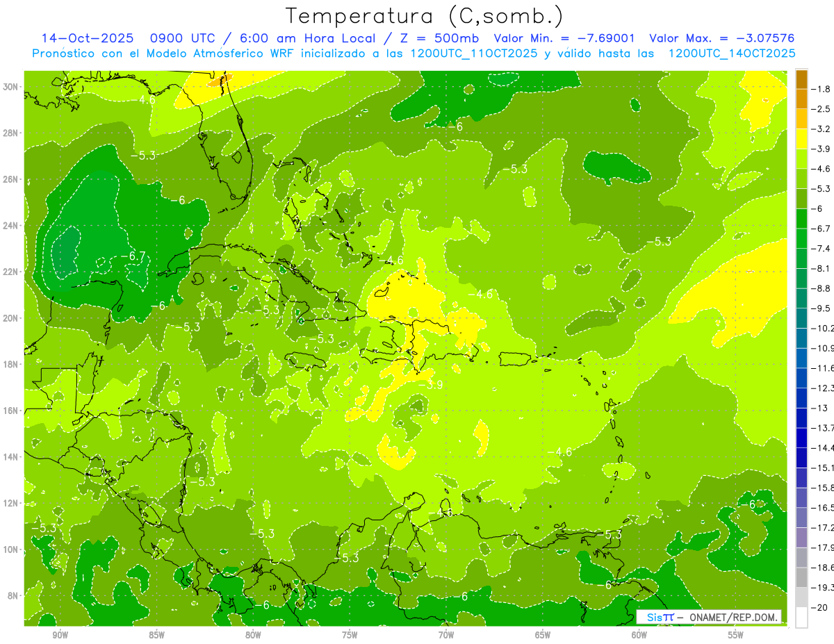This screenshot has width=834, height=644.
Task: Click the '30N' latitude tick label
Action: 10,87
